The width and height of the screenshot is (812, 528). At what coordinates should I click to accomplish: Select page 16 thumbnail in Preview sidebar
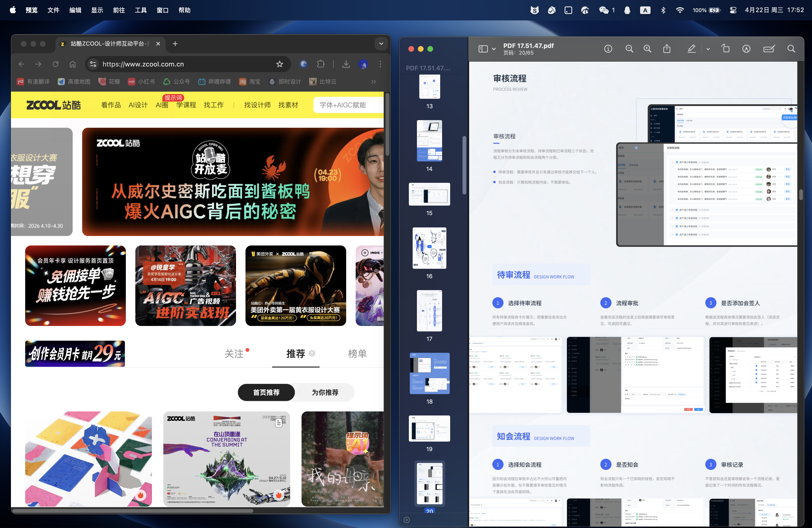429,248
